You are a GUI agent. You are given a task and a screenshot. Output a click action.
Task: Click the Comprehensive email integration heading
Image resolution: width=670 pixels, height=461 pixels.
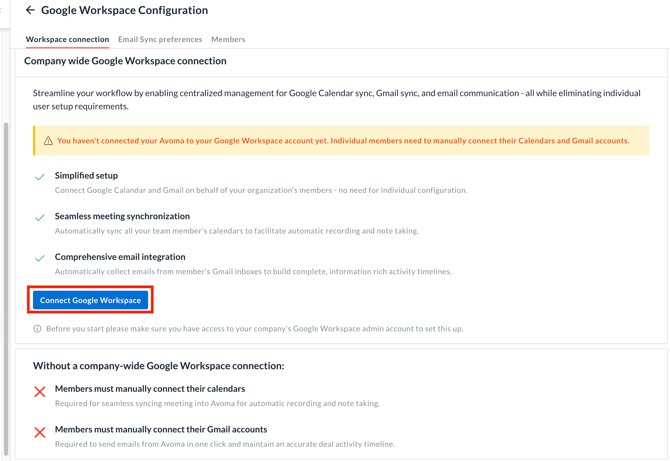click(120, 257)
